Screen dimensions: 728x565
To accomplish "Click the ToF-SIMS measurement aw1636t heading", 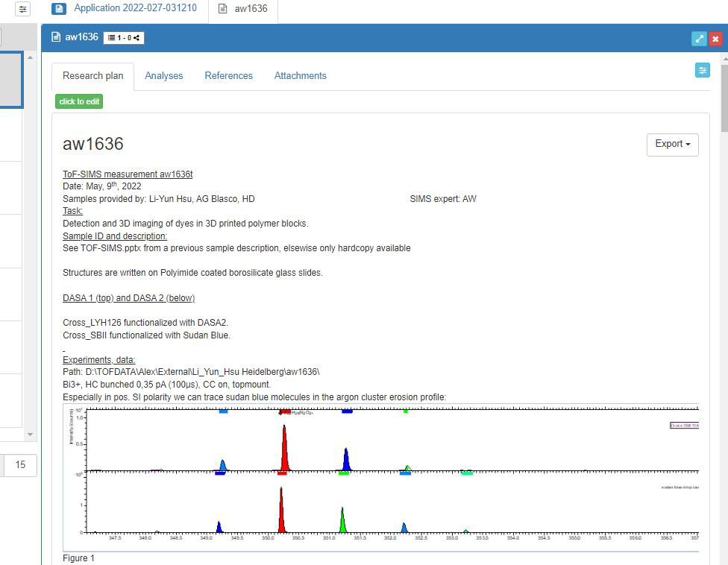I will [128, 174].
